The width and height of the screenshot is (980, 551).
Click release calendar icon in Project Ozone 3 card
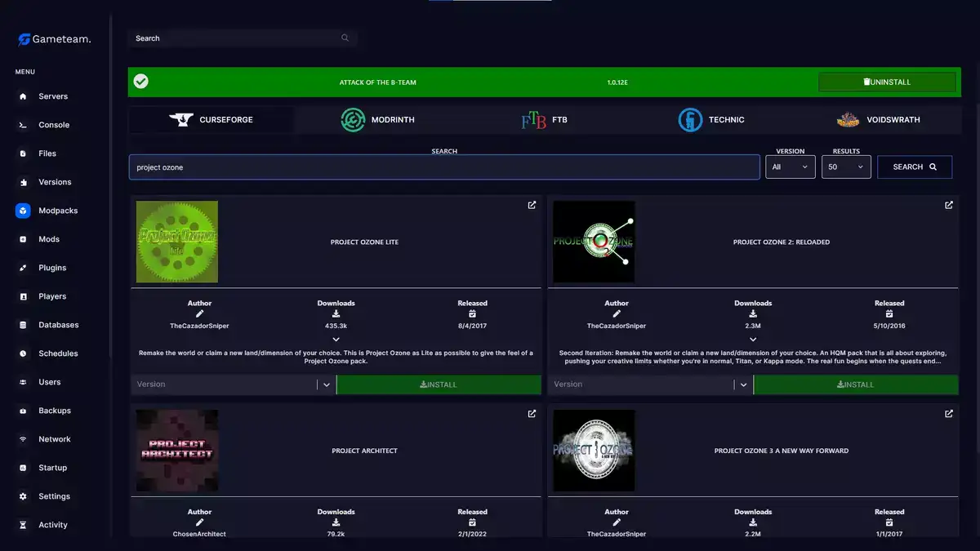click(x=889, y=523)
